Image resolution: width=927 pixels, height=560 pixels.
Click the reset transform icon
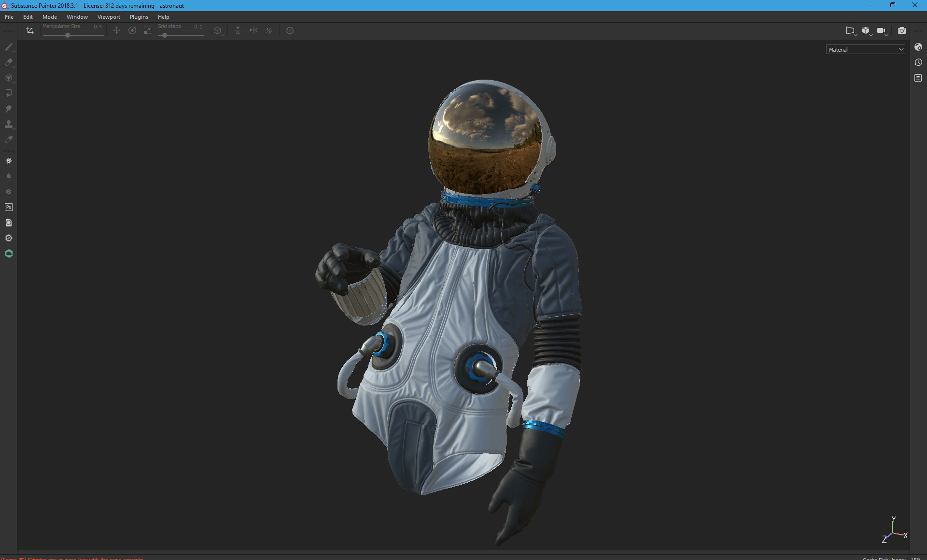[x=290, y=30]
